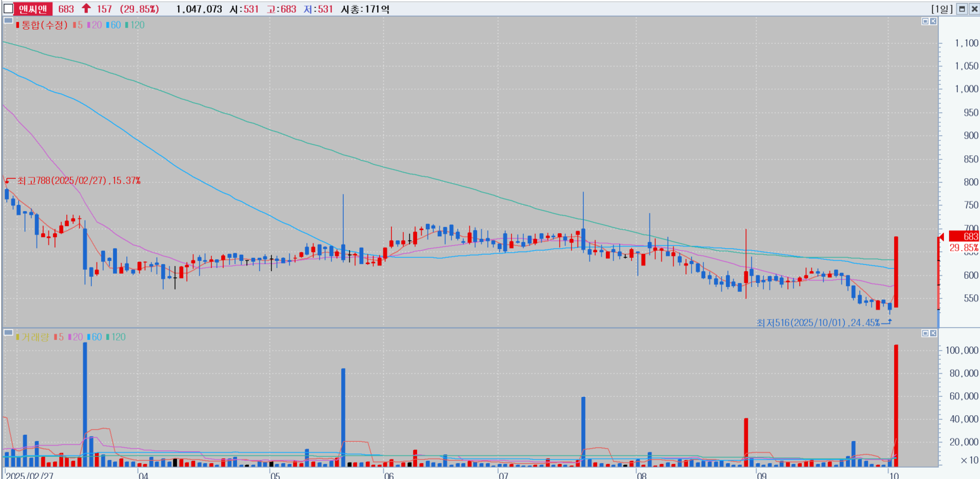Screen dimensions: 980x479
Task: Click the 저:531 low price in header
Action: point(318,9)
